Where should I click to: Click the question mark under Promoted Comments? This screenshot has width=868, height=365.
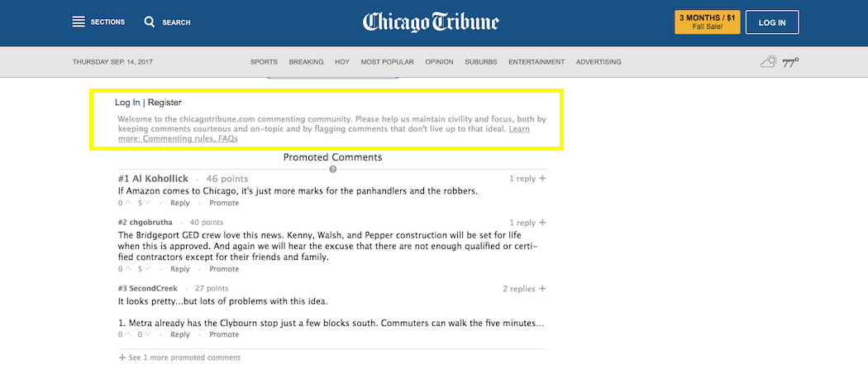332,170
